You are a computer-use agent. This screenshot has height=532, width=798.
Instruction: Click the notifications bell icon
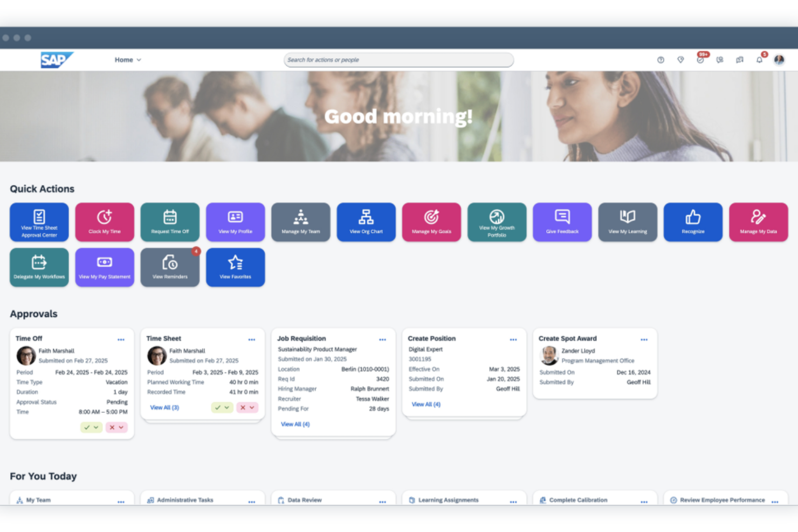pos(759,60)
